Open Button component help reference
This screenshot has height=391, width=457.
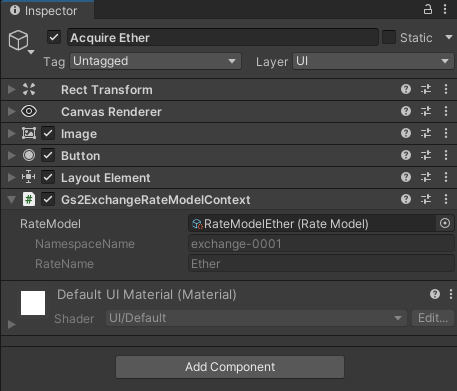click(406, 155)
